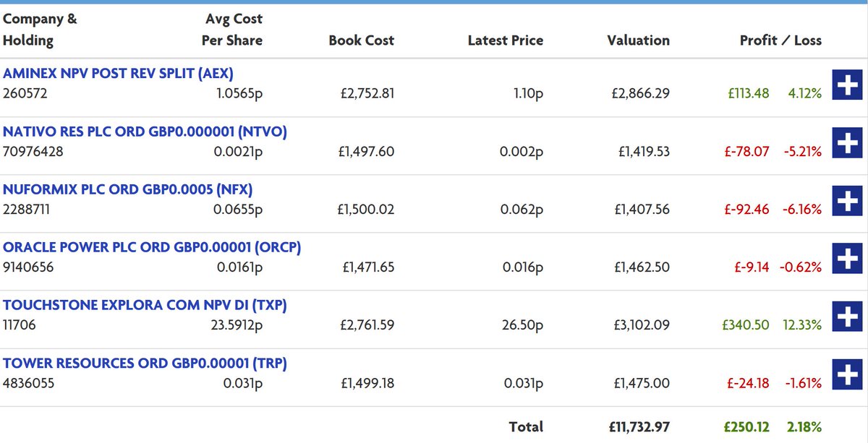868x443 pixels.
Task: Select Oracle Power loss £-9.14
Action: (x=752, y=267)
